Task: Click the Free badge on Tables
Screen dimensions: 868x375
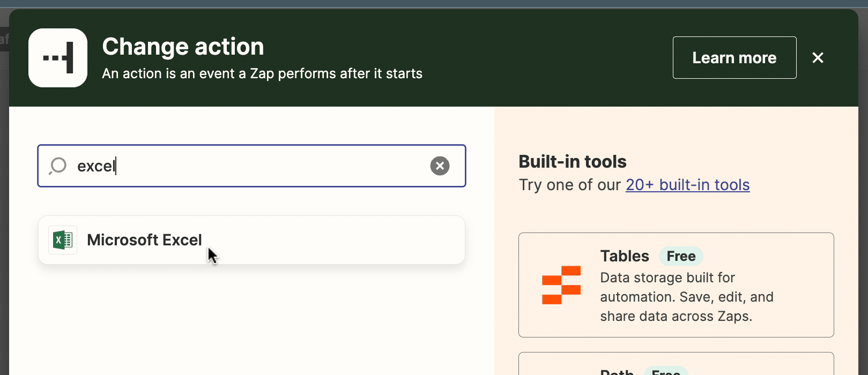Action: [x=681, y=256]
